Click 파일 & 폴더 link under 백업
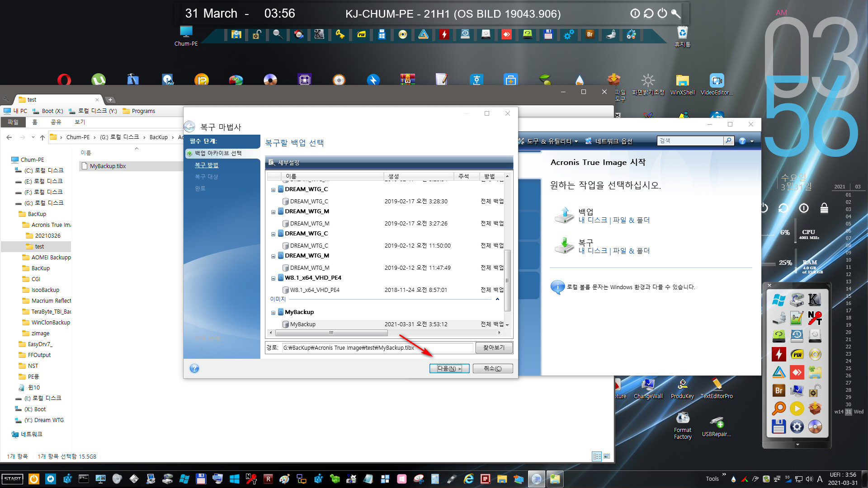This screenshot has height=488, width=868. pos(631,220)
